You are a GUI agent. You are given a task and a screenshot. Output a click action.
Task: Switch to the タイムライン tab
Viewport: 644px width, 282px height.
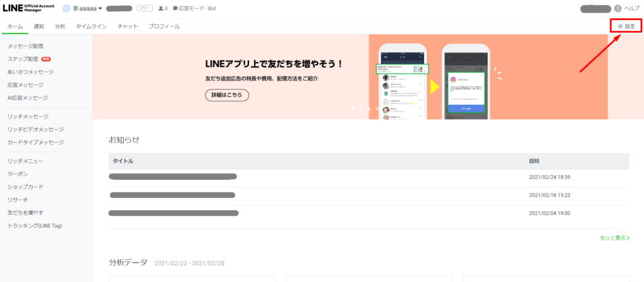click(x=91, y=26)
